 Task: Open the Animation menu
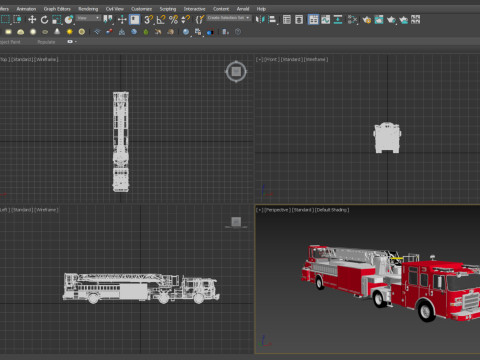tap(26, 9)
